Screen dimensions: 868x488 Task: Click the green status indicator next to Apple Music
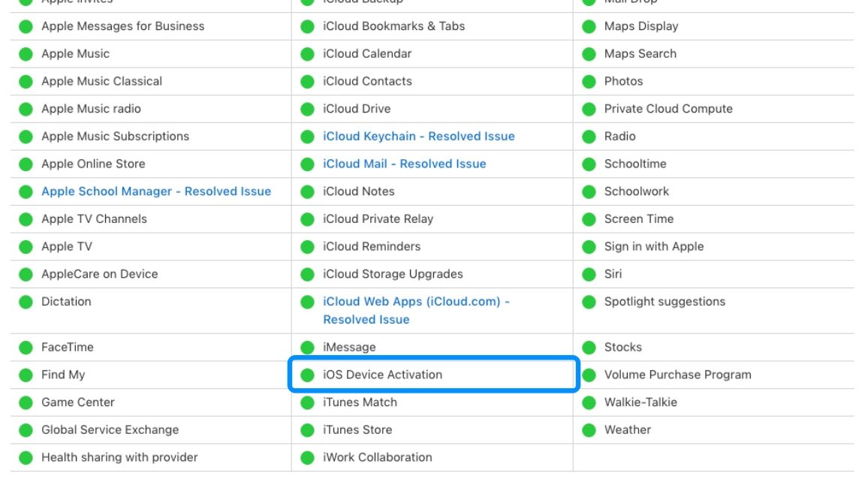(26, 53)
